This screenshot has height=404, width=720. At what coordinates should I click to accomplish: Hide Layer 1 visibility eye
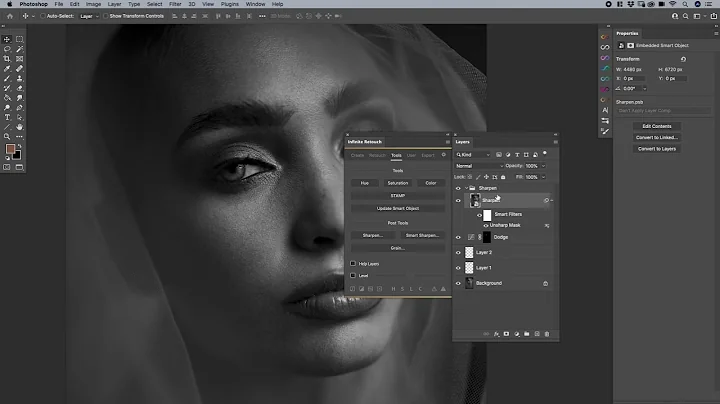pyautogui.click(x=458, y=268)
